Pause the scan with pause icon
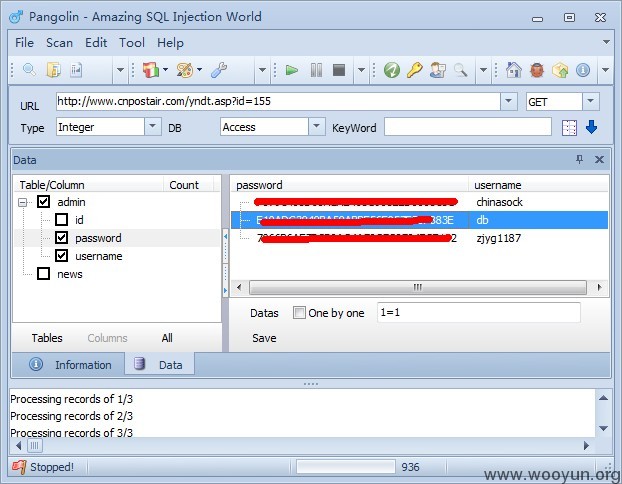The height and width of the screenshot is (484, 622). point(316,70)
